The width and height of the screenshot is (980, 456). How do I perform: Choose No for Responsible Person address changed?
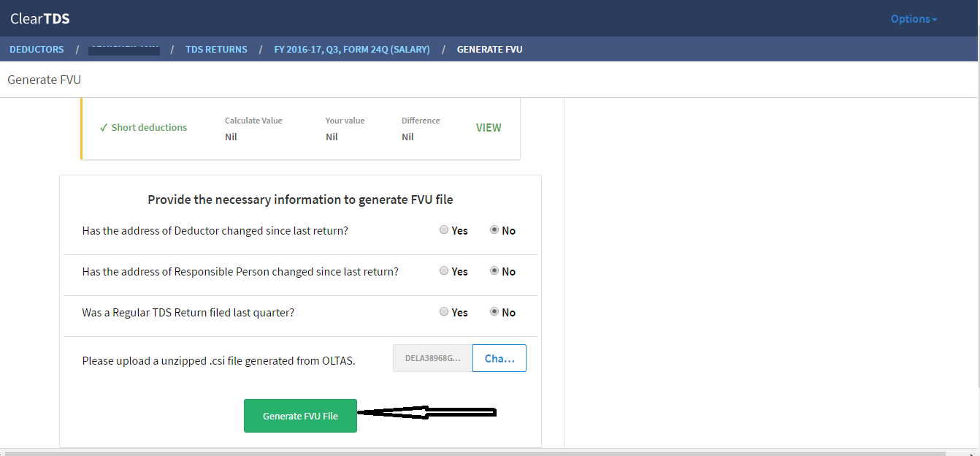point(494,271)
